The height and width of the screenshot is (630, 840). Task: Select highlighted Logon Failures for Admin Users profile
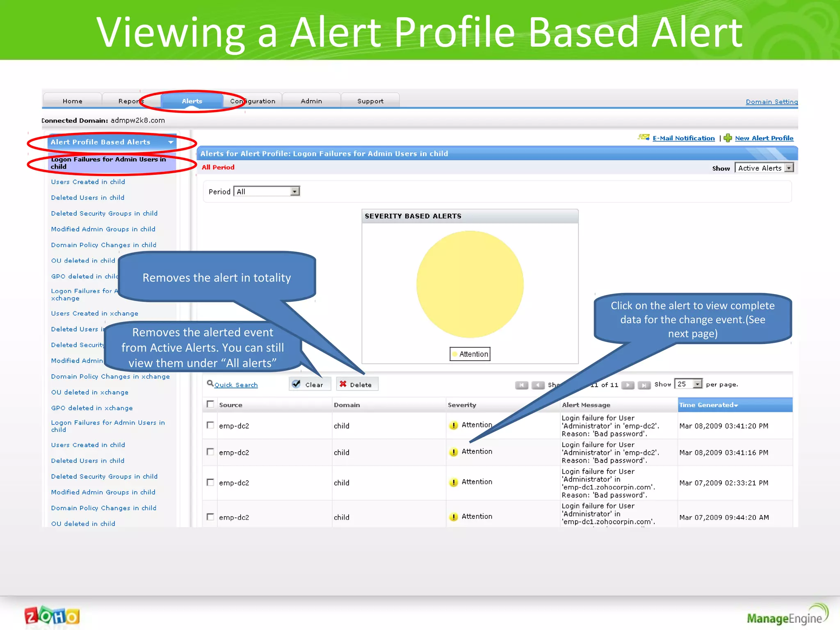pos(112,163)
